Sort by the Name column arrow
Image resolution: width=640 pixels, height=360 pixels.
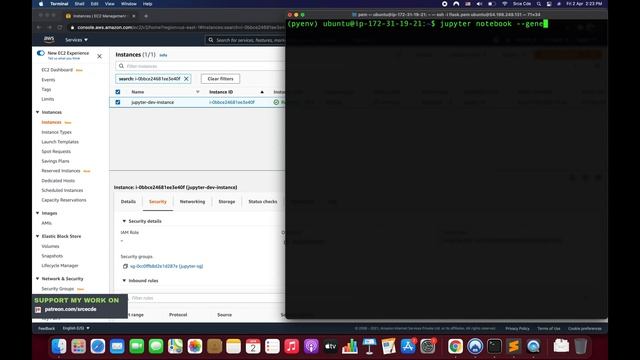pyautogui.click(x=198, y=92)
